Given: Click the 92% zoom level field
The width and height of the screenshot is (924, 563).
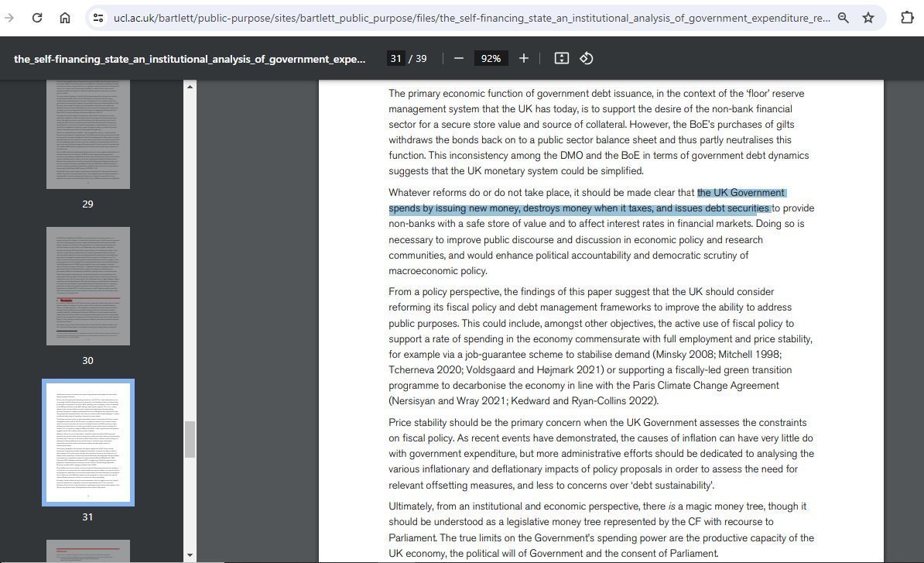Looking at the screenshot, I should click(x=491, y=58).
